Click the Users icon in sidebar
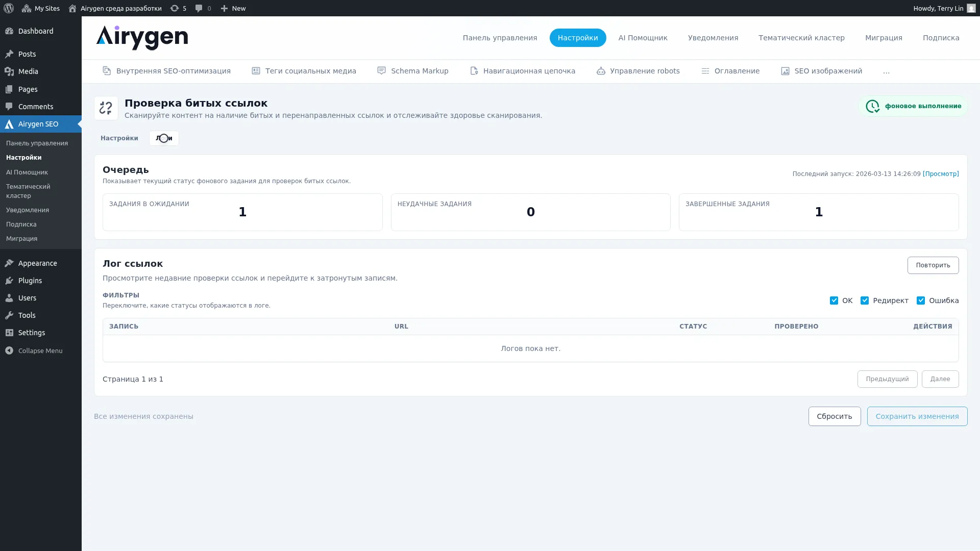Viewport: 980px width, 551px height. coord(9,298)
